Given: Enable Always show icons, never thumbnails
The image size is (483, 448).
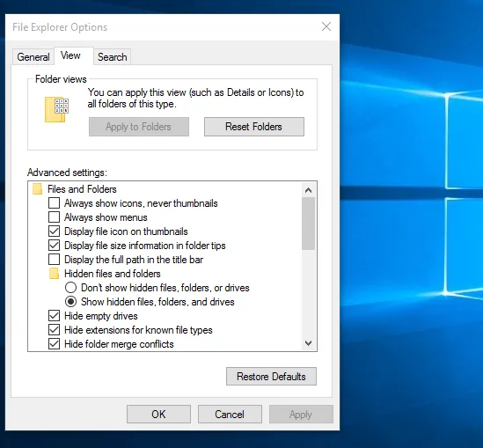Looking at the screenshot, I should coord(55,203).
